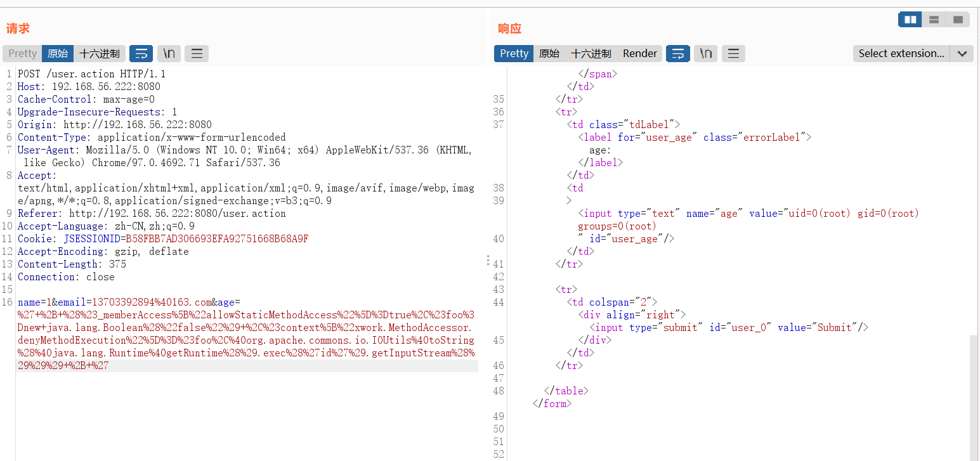The image size is (980, 461).
Task: Open response Render tab
Action: point(640,53)
